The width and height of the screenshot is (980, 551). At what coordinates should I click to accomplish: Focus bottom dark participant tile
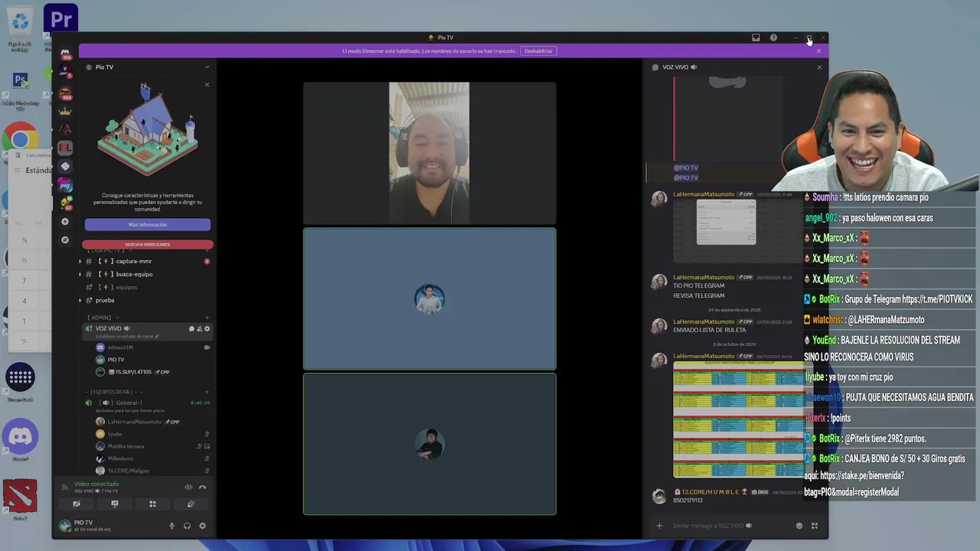click(x=430, y=444)
